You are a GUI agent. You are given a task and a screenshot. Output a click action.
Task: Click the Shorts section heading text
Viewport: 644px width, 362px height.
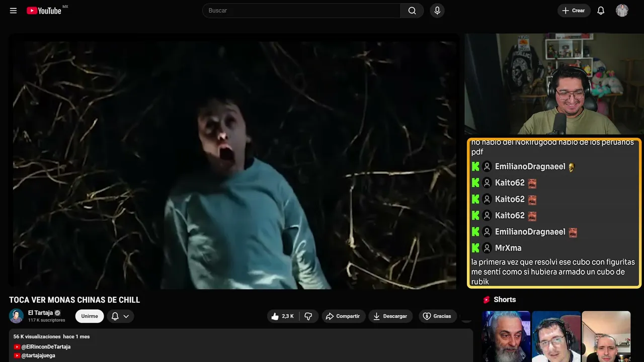[x=505, y=300]
